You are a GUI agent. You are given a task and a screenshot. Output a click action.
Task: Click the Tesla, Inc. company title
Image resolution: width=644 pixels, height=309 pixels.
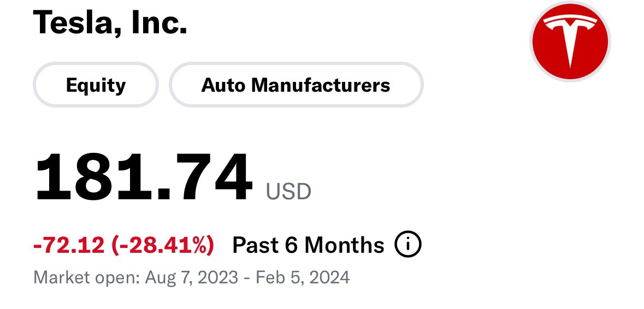point(110,22)
